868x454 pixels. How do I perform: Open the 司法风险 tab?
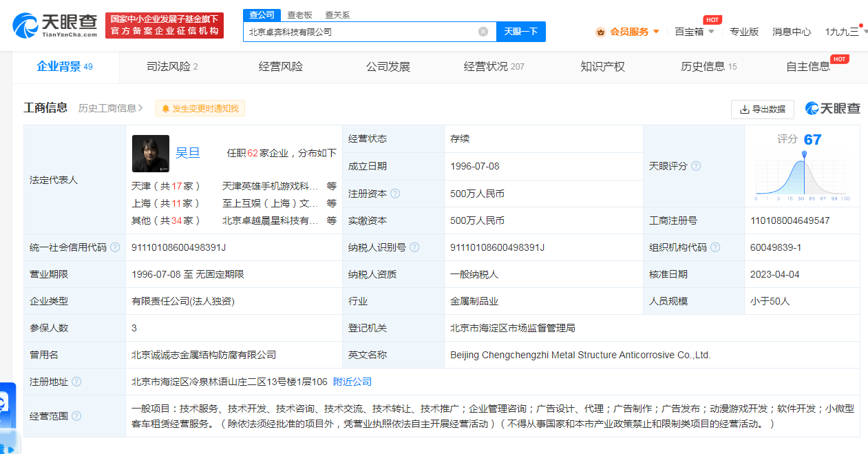pyautogui.click(x=172, y=67)
